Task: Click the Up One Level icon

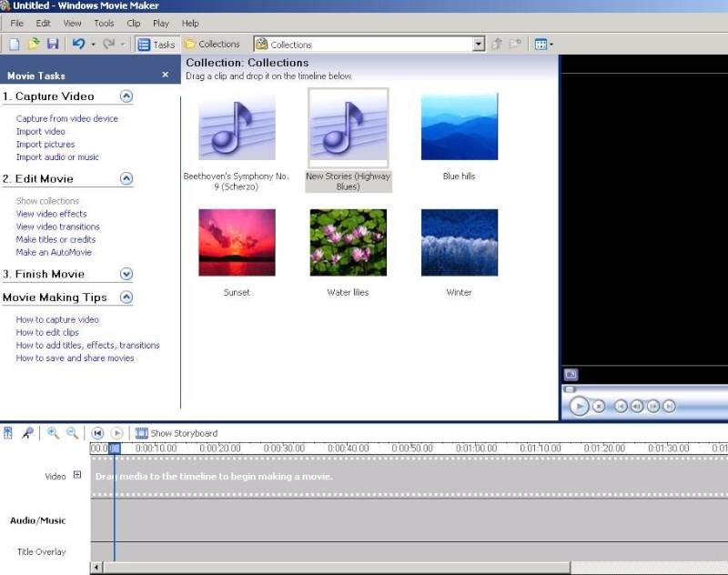Action: coord(497,44)
